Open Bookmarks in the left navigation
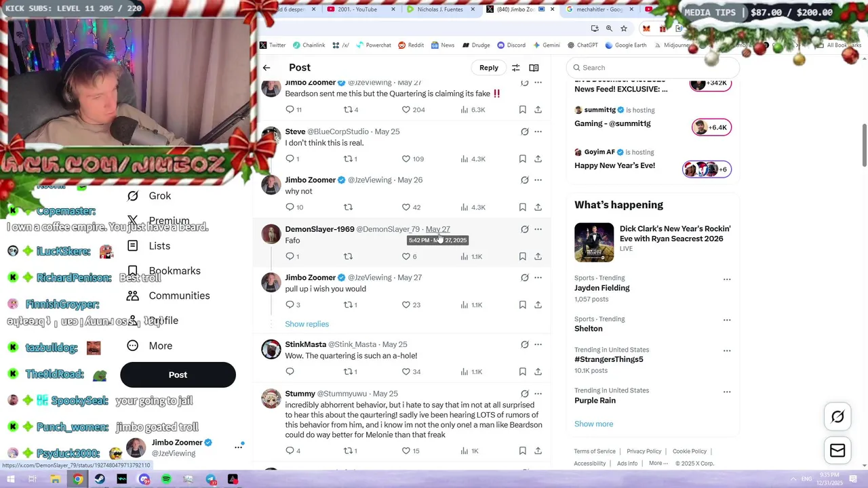 pos(164,271)
